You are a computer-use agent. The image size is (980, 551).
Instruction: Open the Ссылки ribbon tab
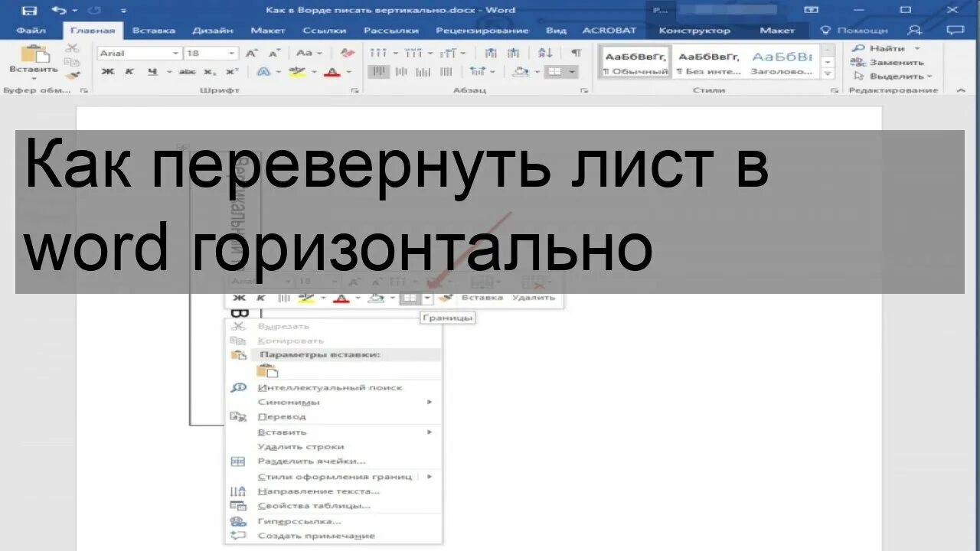point(325,31)
